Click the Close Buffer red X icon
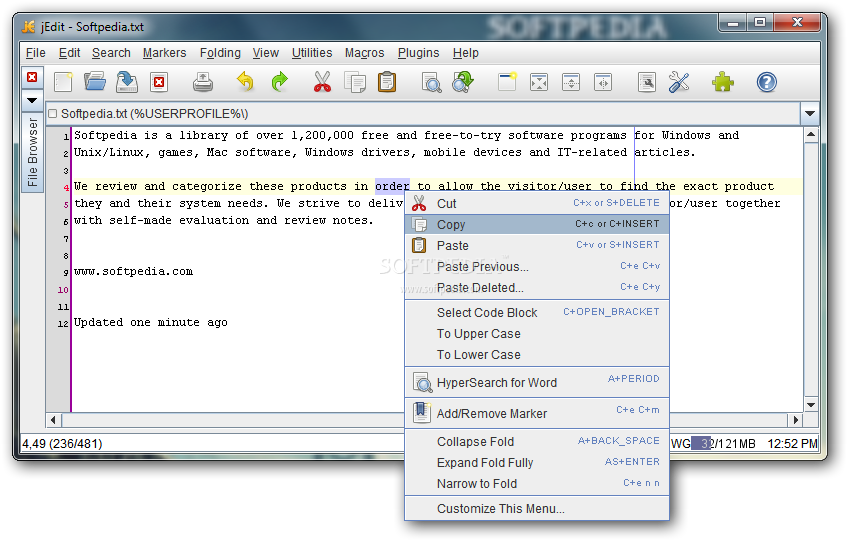 click(159, 82)
